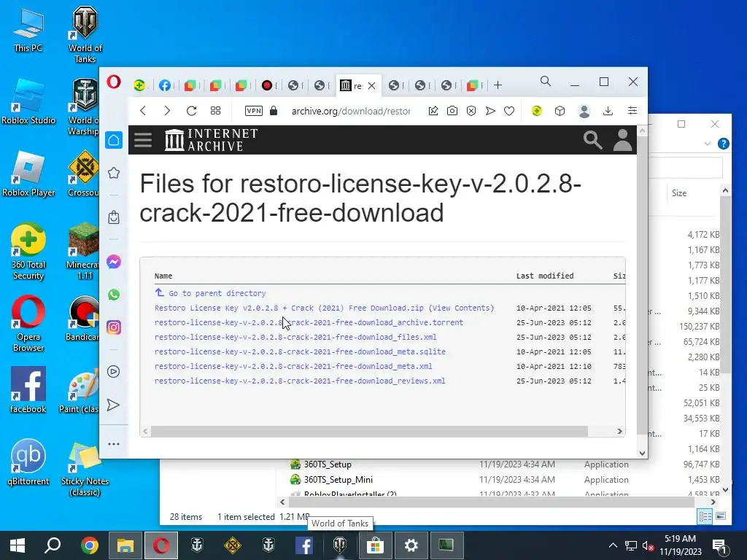
Task: Select Roblox Studio desktop icon
Action: point(28,102)
